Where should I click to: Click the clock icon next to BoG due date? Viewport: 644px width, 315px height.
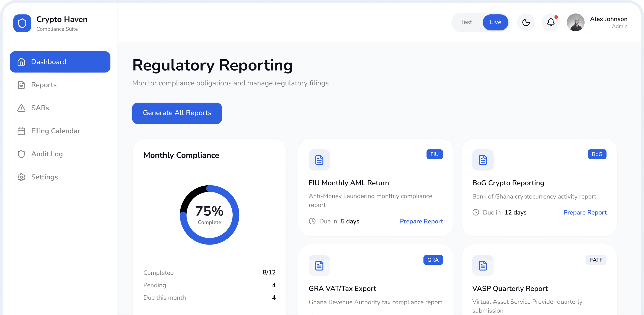(x=476, y=212)
